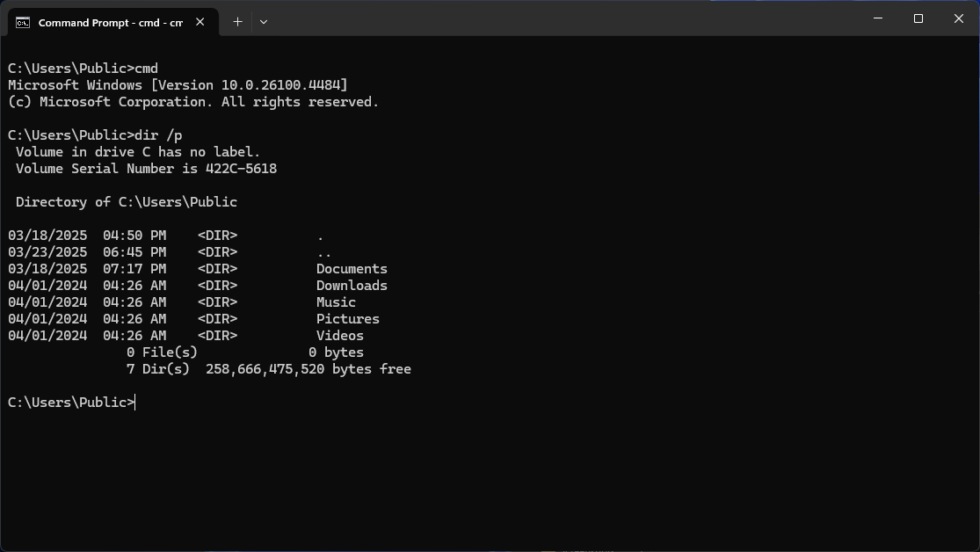Viewport: 980px width, 552px height.
Task: Click at the active C:\Users\Public> prompt cursor
Action: point(135,403)
